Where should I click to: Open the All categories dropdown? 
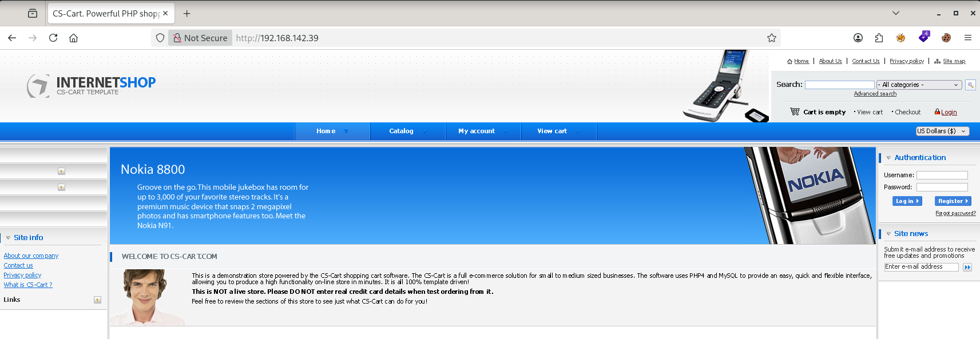coord(919,85)
